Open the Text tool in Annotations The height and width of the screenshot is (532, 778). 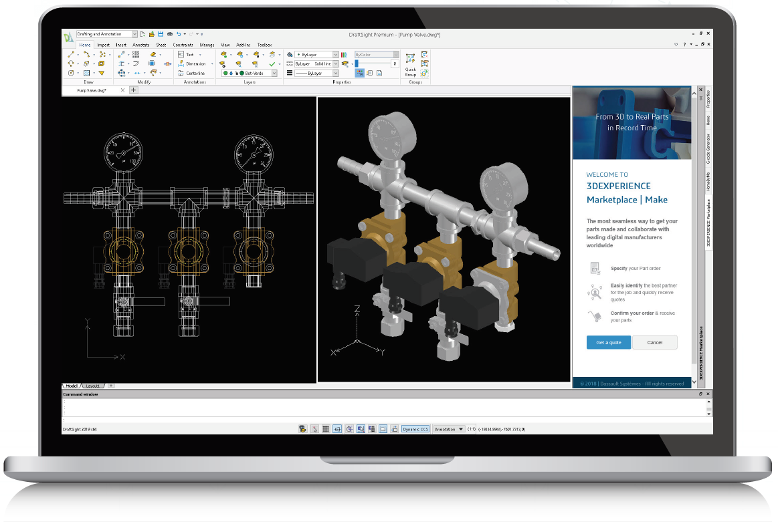(191, 55)
